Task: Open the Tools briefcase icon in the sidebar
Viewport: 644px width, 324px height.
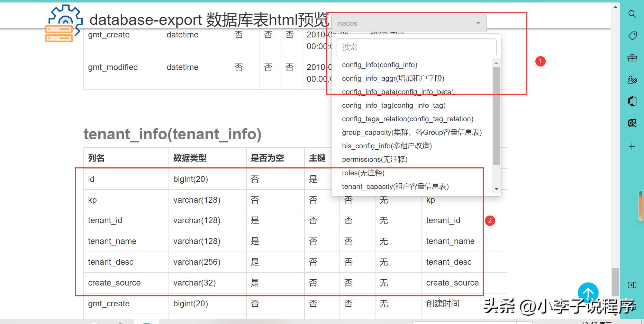Action: point(632,58)
